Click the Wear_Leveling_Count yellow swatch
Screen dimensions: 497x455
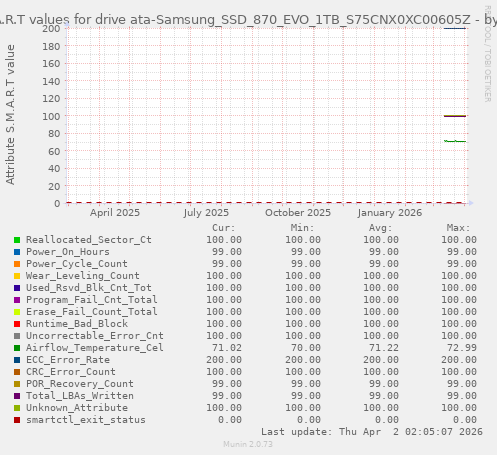coord(17,276)
